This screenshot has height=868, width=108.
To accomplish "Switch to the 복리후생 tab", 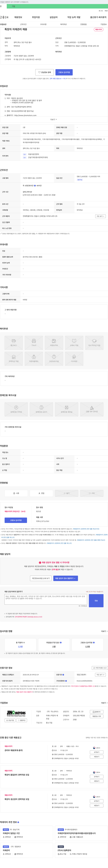I will pos(63,24).
